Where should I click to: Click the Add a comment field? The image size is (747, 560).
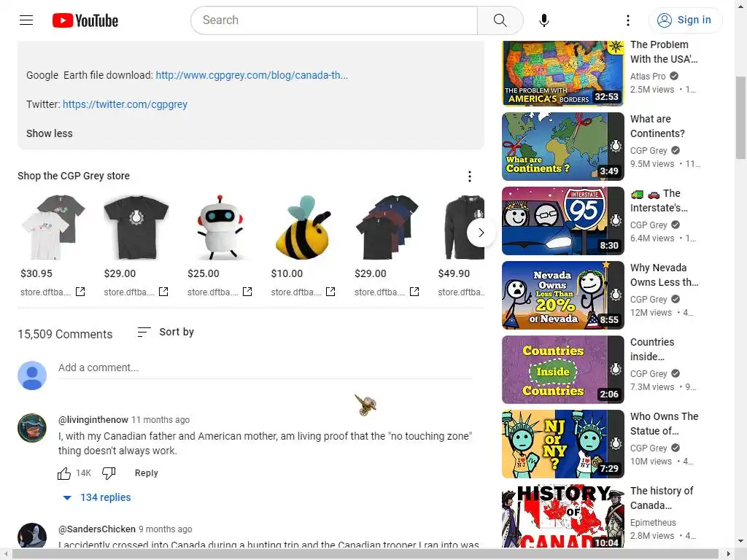point(266,368)
